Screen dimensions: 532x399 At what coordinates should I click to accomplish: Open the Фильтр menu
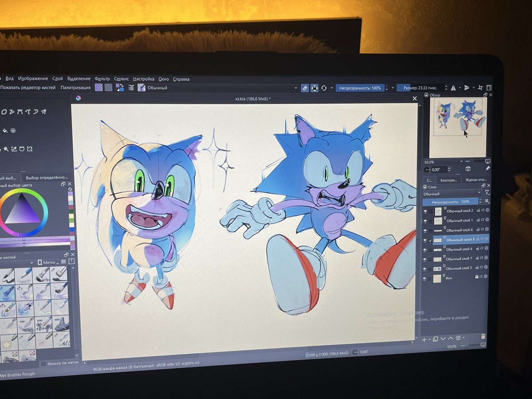[x=102, y=79]
